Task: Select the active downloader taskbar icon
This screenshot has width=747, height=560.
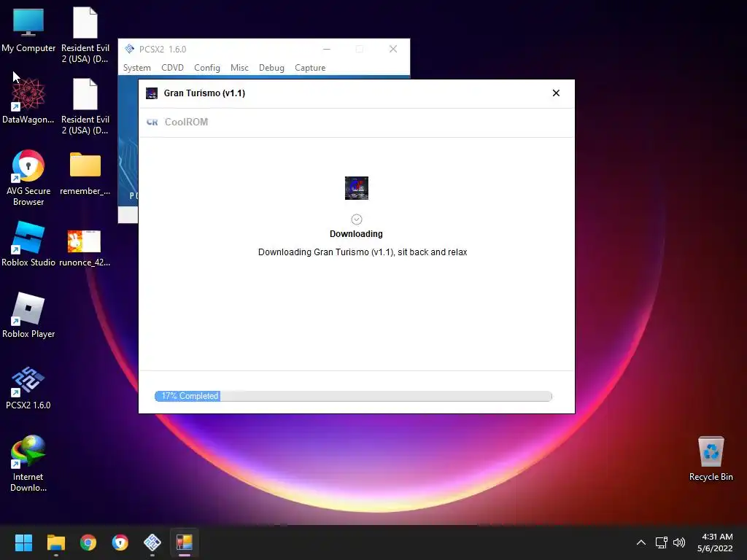Action: 185,542
